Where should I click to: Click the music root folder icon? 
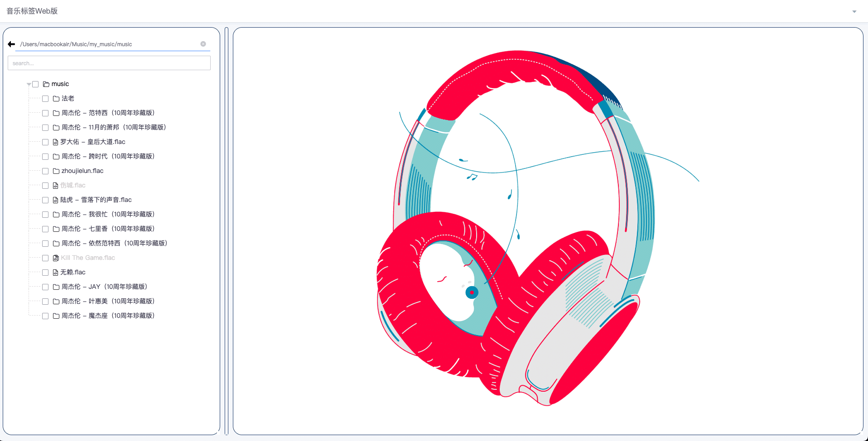(46, 84)
